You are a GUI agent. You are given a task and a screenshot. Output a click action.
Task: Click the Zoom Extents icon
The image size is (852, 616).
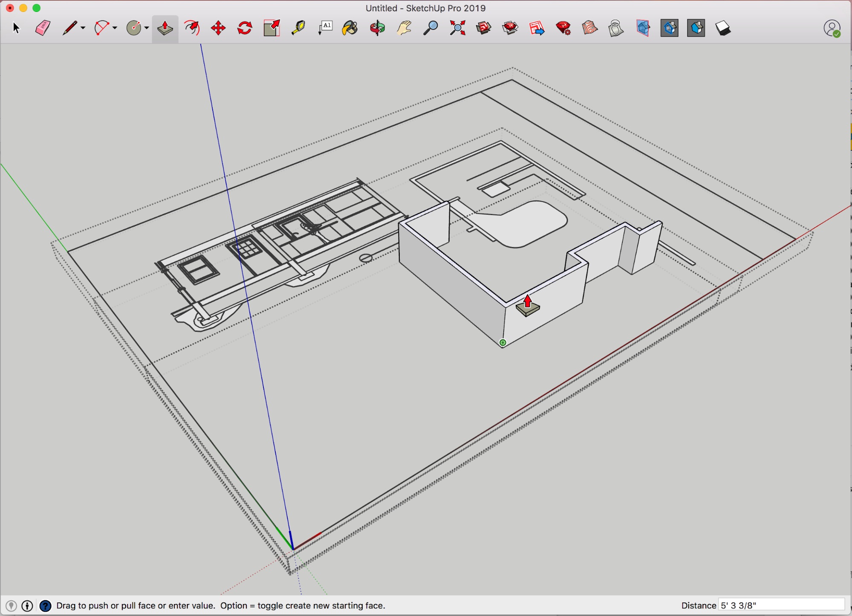tap(456, 28)
